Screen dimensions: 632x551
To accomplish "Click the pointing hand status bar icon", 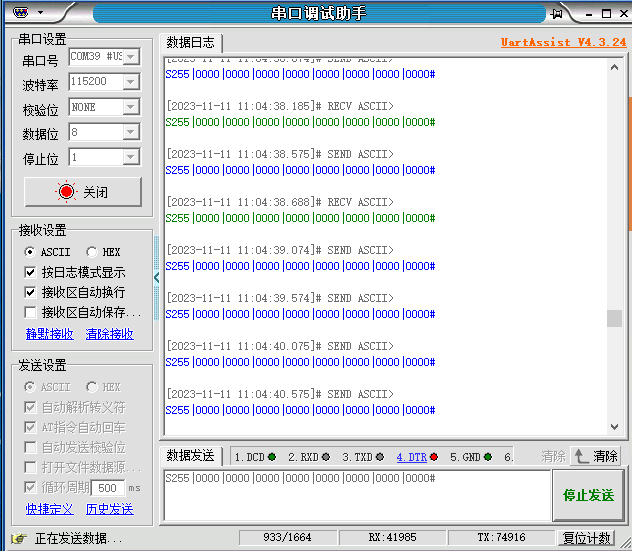I will pyautogui.click(x=19, y=538).
